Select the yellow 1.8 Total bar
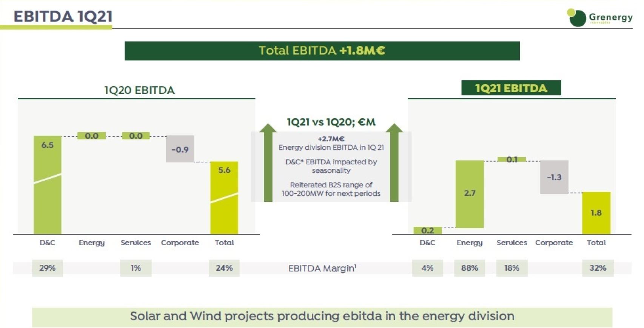The height and width of the screenshot is (328, 644). [596, 213]
